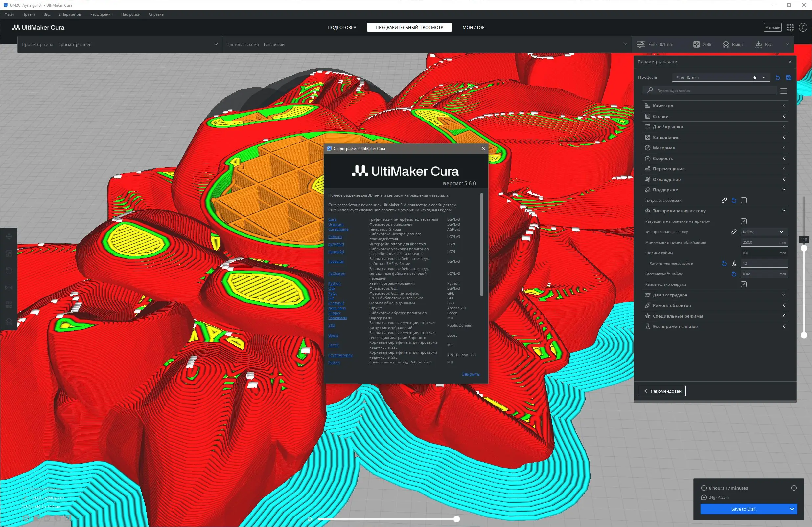
Task: Open Тип прилипания к столу Кайма dropdown
Action: point(764,232)
